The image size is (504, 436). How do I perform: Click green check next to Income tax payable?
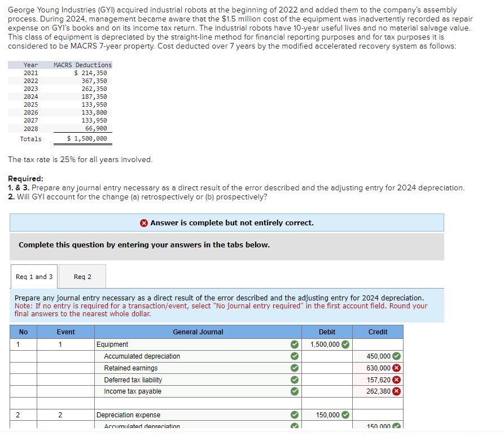point(294,391)
